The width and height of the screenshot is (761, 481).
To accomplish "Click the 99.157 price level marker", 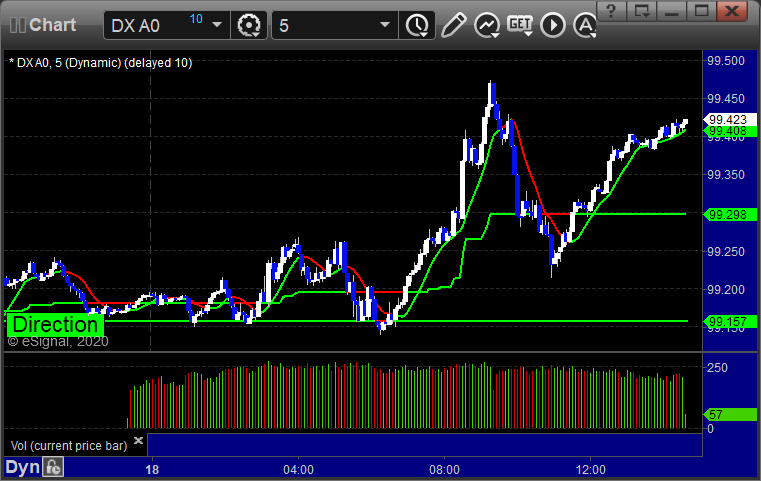I will click(x=729, y=321).
